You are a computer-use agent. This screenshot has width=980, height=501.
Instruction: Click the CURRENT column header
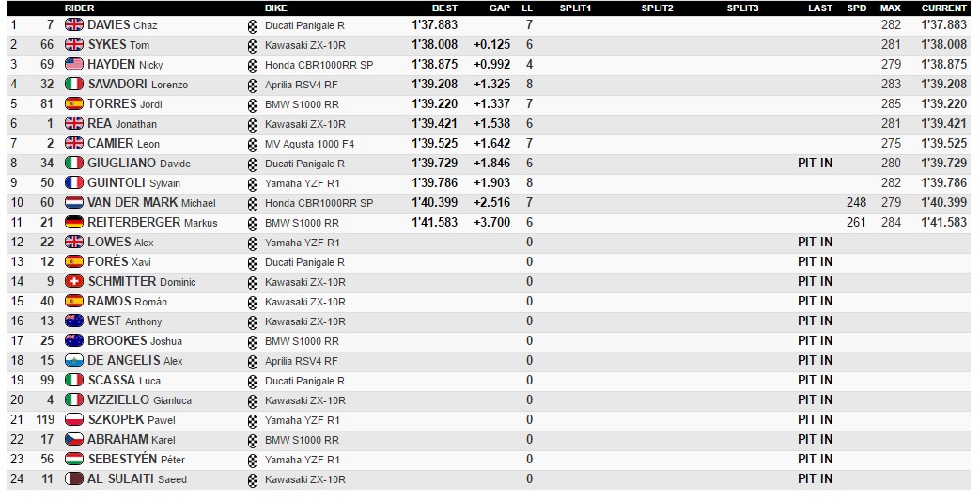tap(943, 8)
